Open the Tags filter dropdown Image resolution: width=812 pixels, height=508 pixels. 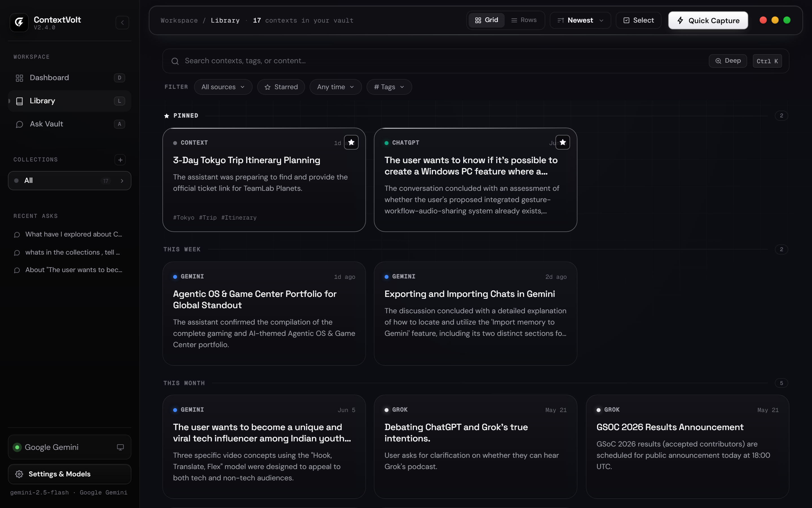389,87
